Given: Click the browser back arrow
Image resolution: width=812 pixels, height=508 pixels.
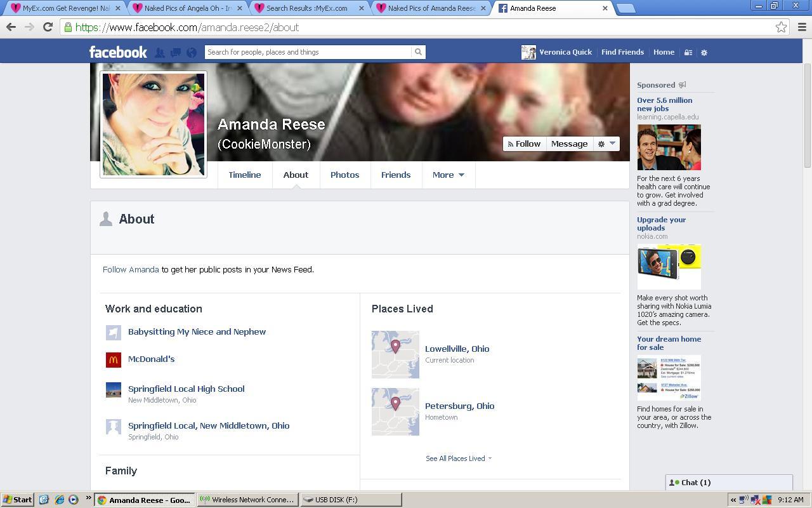Looking at the screenshot, I should tap(11, 27).
